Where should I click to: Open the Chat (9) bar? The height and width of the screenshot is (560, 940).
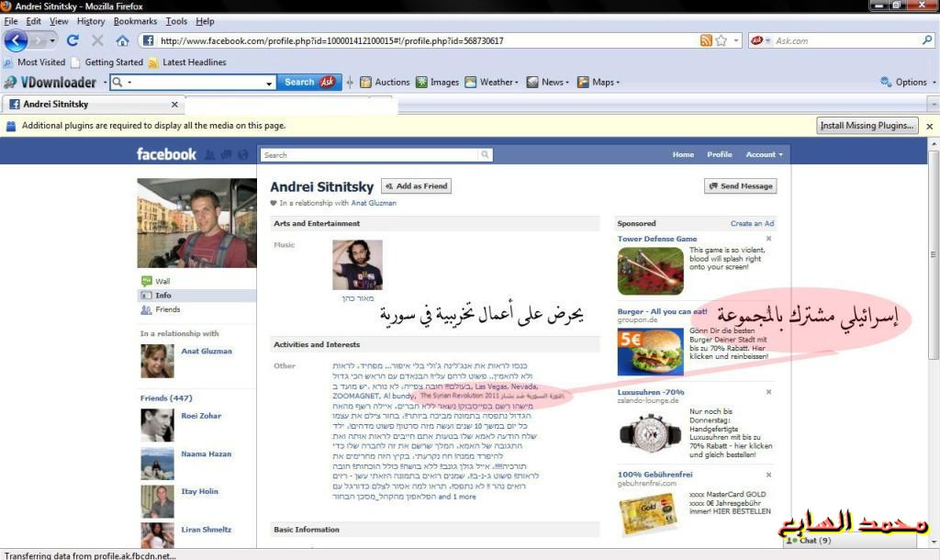(x=850, y=540)
